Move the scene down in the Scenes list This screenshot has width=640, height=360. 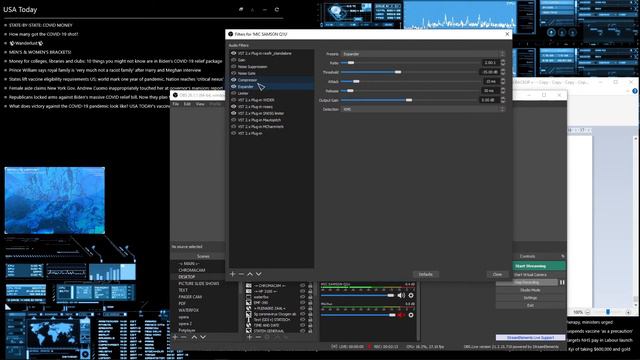pos(203,337)
